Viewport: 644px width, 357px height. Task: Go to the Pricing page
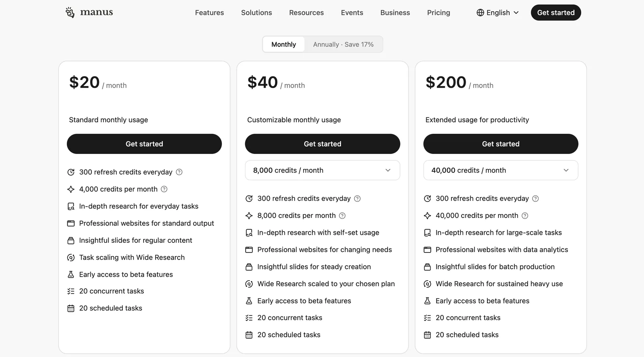pyautogui.click(x=438, y=12)
